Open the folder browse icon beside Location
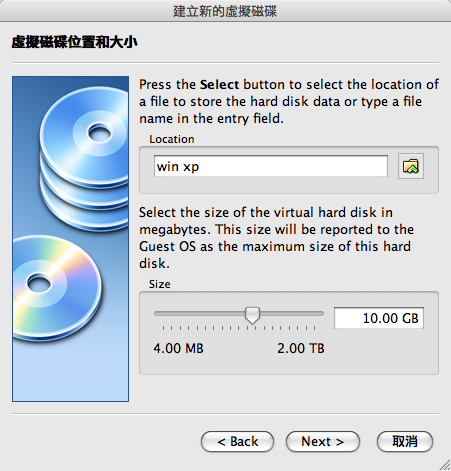The width and height of the screenshot is (451, 471). coord(411,166)
